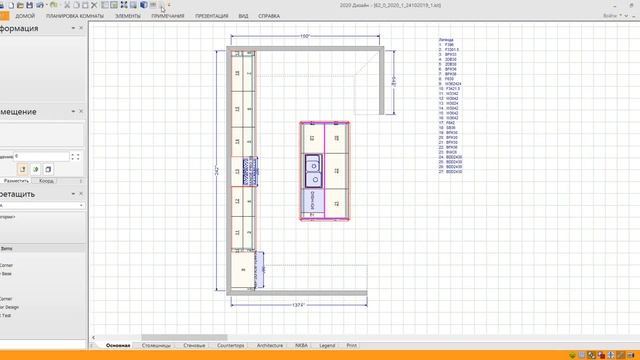Click the Легенда list text block
The height and width of the screenshot is (360, 640).
(450, 106)
